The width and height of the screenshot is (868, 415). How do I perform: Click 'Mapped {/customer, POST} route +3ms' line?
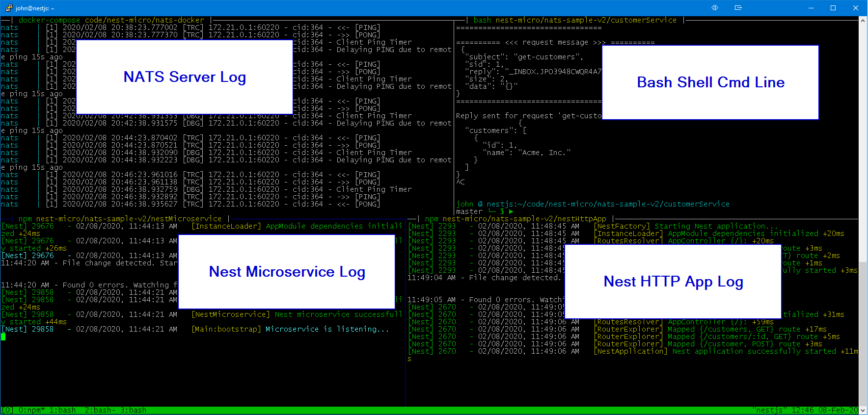[x=745, y=344]
